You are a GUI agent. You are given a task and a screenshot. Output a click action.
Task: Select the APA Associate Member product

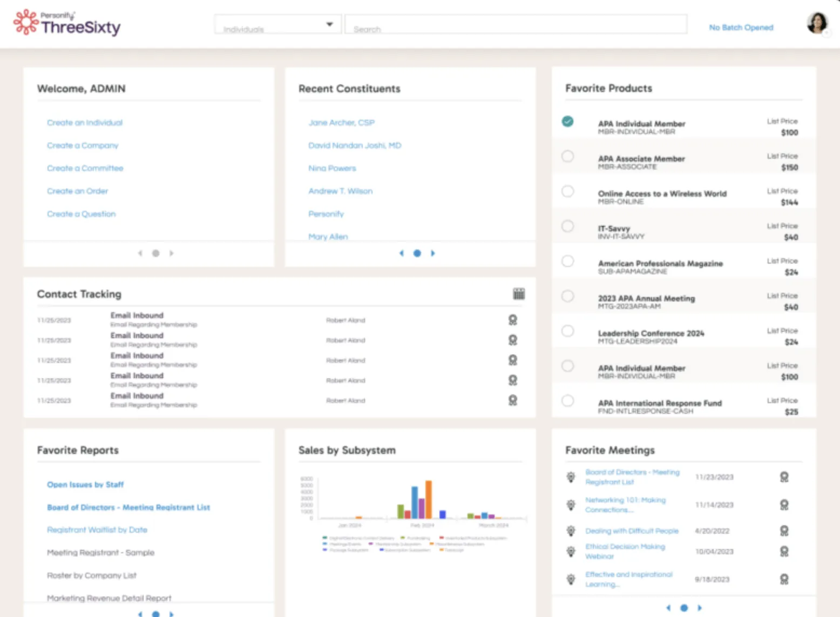click(567, 156)
